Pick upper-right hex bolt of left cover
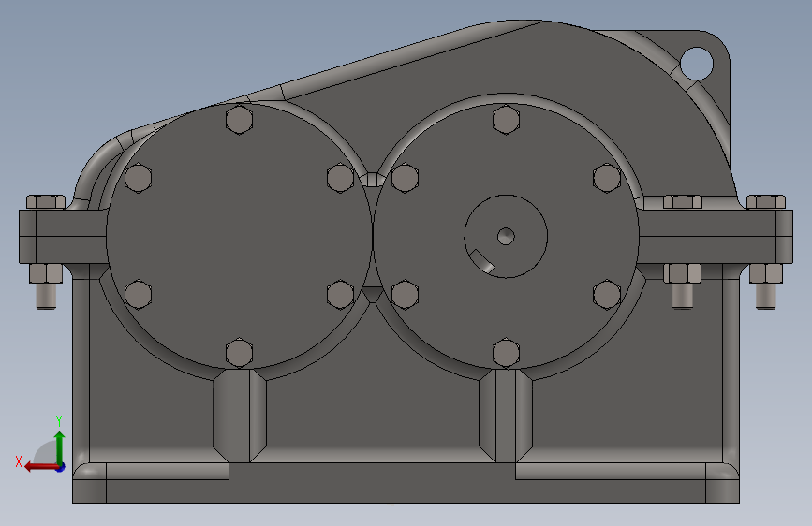Viewport: 812px width, 526px height. 340,178
